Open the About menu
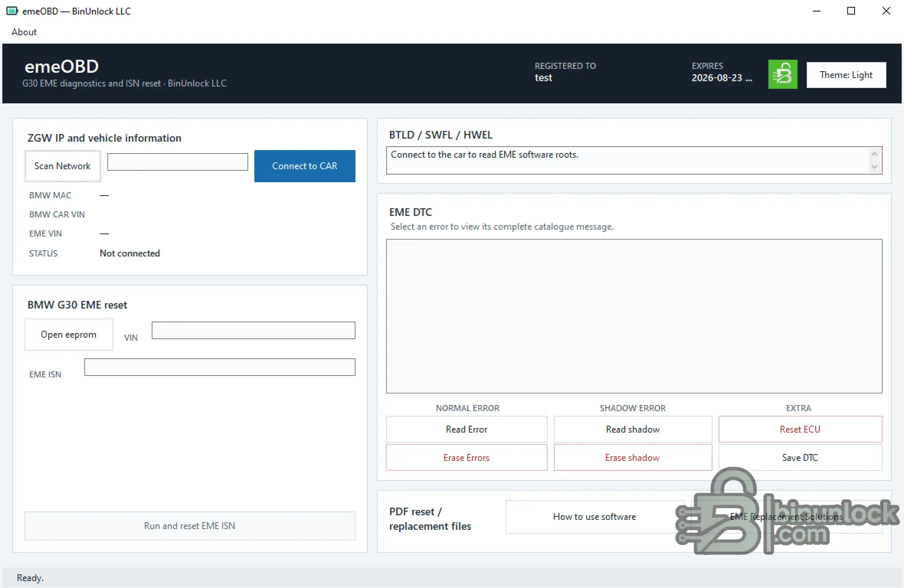This screenshot has width=904, height=588. click(x=24, y=32)
